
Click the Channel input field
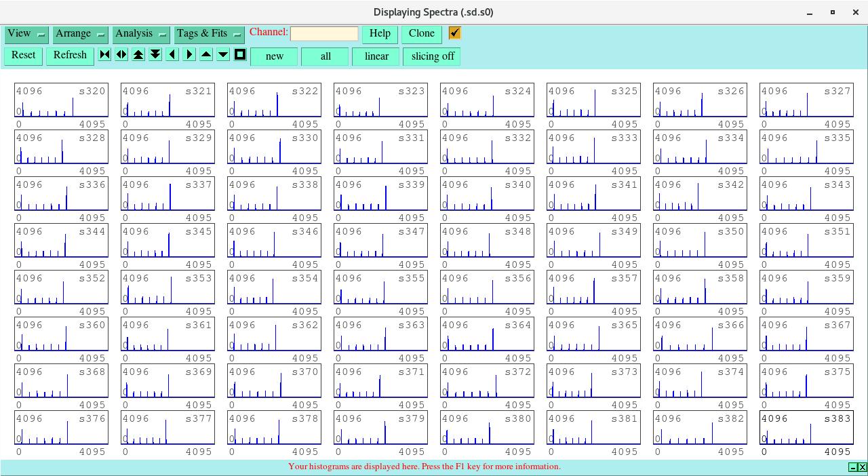tap(324, 34)
